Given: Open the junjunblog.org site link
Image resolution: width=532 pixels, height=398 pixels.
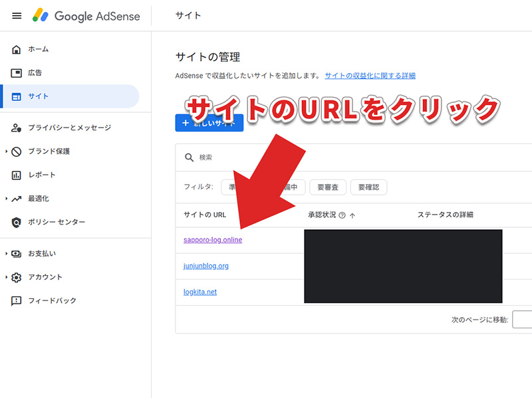Looking at the screenshot, I should pyautogui.click(x=206, y=266).
